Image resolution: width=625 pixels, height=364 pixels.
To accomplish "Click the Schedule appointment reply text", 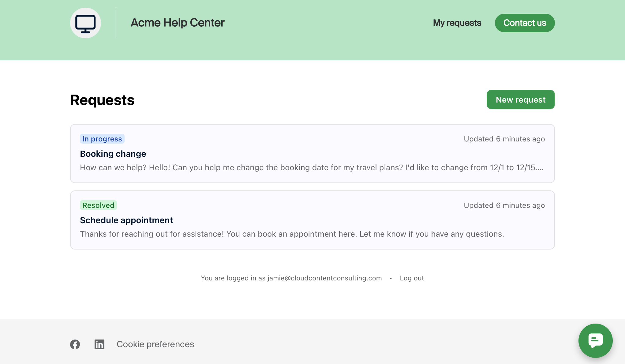I will [292, 234].
